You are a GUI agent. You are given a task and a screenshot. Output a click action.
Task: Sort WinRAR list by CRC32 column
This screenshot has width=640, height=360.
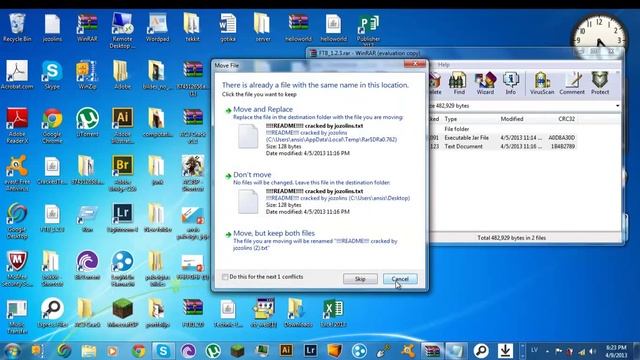tap(567, 119)
